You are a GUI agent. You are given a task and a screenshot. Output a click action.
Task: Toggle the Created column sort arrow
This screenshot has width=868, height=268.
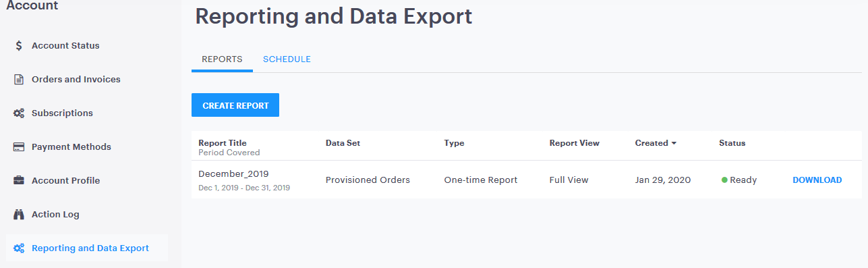click(674, 143)
